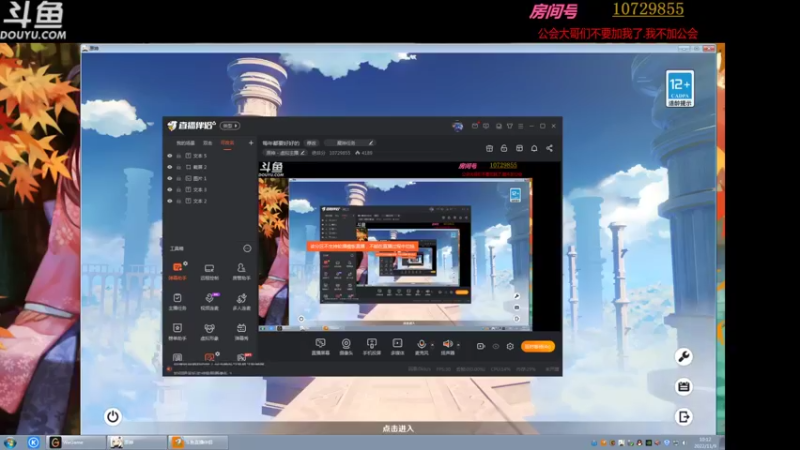Add a 多媒体 multimedia source
Screen dimensions: 800x450
coord(397,346)
